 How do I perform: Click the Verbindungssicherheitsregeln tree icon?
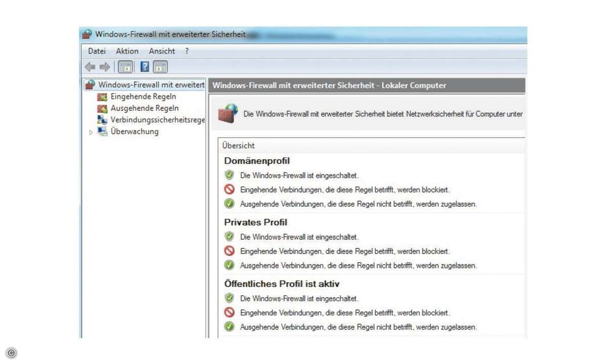[x=102, y=120]
